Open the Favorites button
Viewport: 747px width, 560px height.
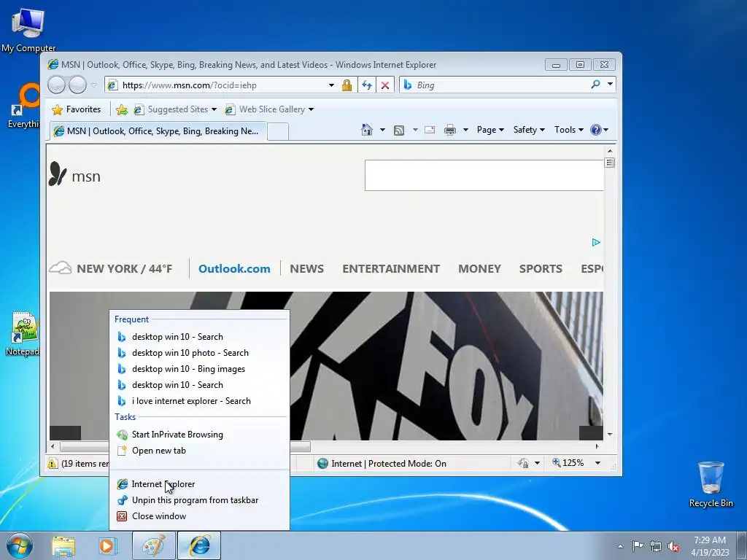point(76,109)
